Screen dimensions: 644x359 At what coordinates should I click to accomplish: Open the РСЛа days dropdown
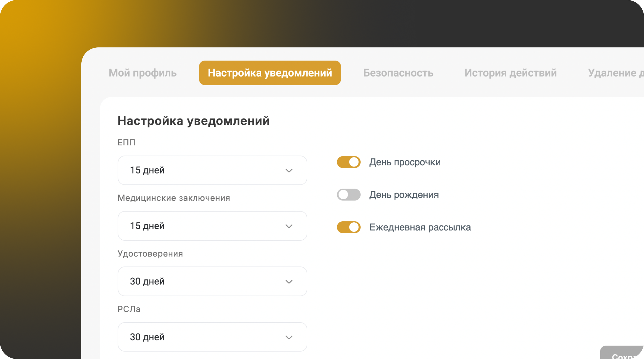[212, 337]
